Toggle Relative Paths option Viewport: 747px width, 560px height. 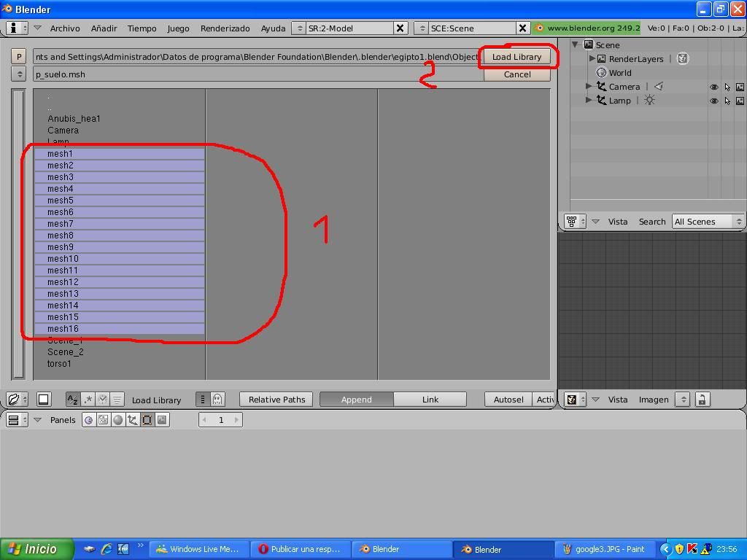pyautogui.click(x=276, y=400)
